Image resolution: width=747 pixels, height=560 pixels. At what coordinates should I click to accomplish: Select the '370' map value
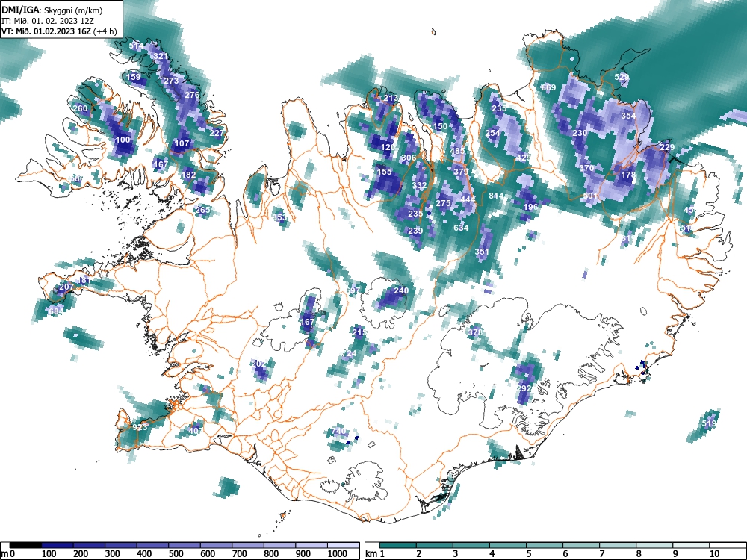click(x=586, y=168)
